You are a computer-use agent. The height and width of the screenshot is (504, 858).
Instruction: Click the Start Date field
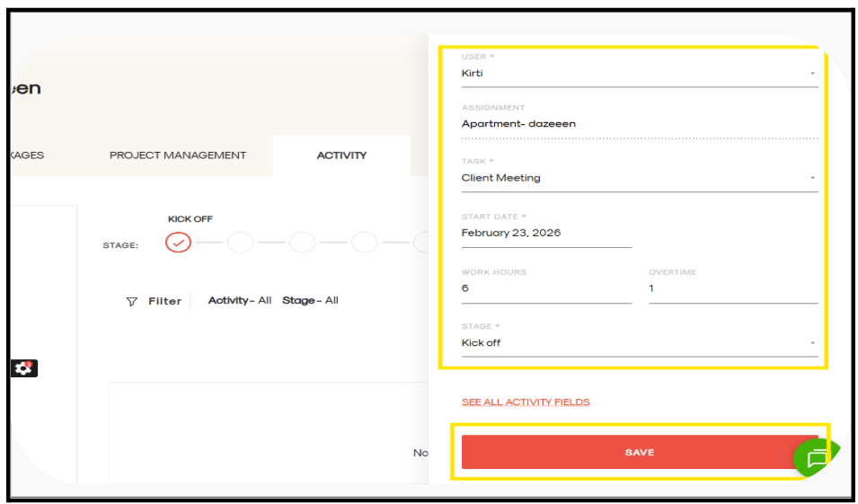coord(545,234)
